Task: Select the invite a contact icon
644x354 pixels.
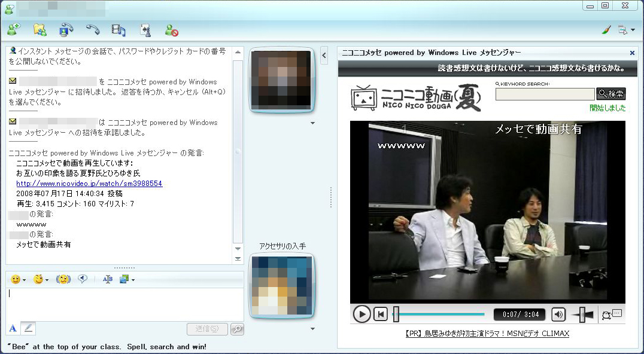Action: coord(13,30)
